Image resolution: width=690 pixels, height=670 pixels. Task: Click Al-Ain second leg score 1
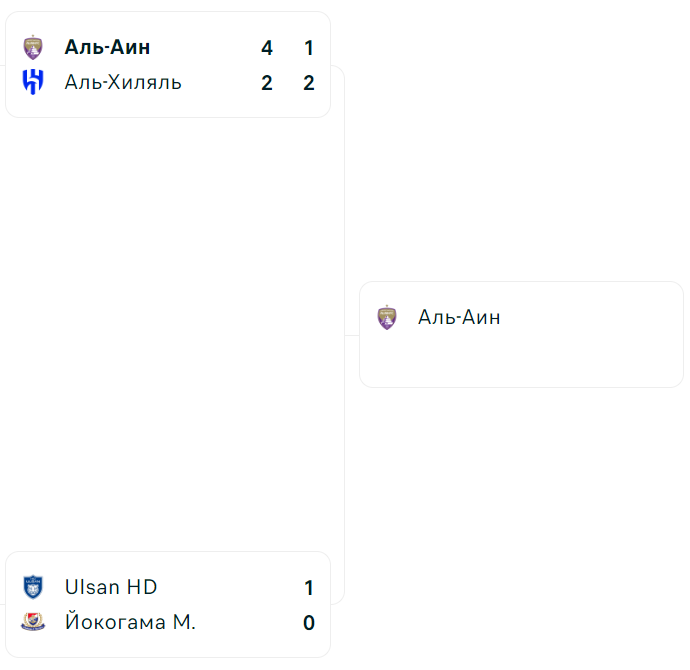point(309,48)
